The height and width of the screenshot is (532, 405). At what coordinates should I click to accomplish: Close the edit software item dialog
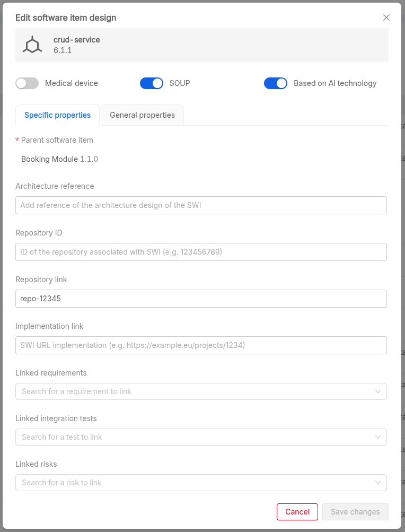pos(386,18)
